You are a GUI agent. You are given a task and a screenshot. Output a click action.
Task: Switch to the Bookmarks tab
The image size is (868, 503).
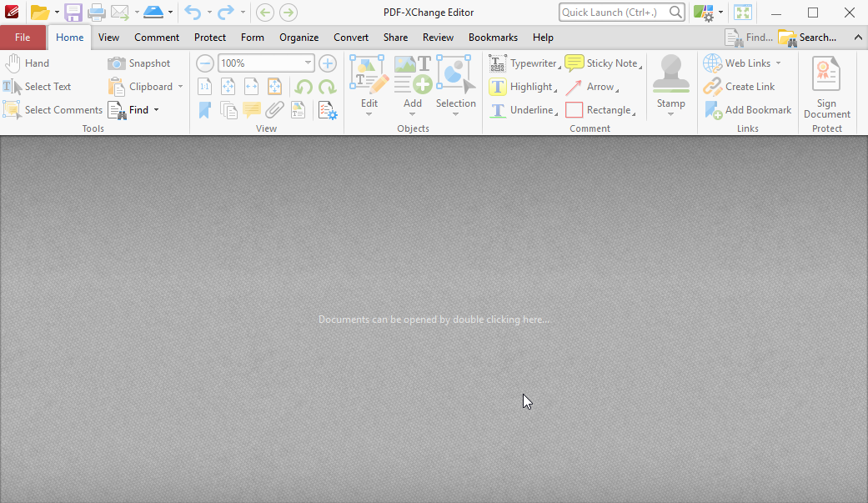[494, 37]
